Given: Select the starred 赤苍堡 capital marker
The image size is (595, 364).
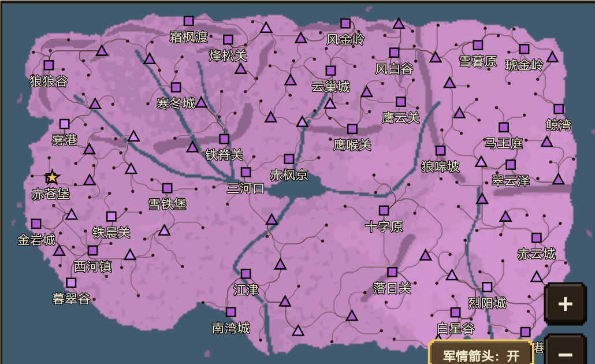Looking at the screenshot, I should click(51, 177).
